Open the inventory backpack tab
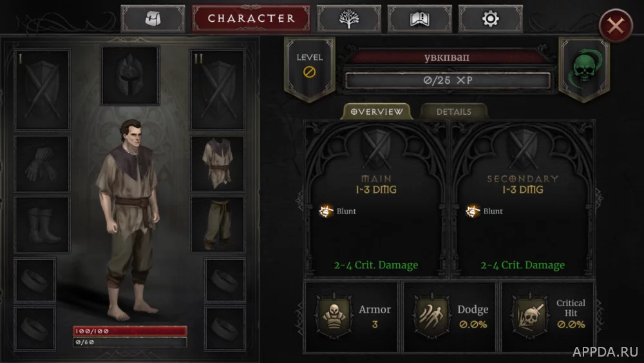The width and height of the screenshot is (644, 363). [x=153, y=19]
